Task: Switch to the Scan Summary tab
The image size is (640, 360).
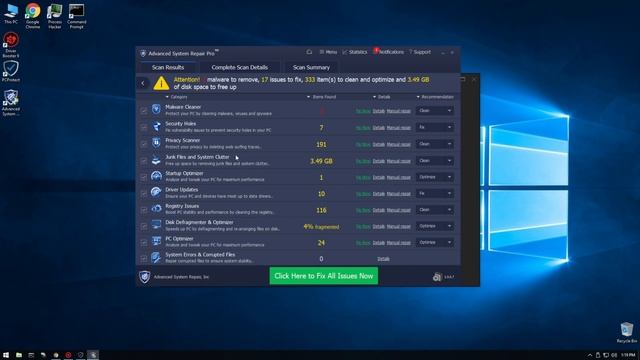Action: click(311, 67)
